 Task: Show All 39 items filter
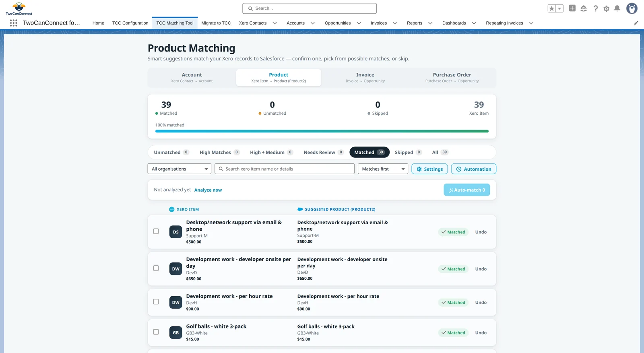tap(440, 152)
